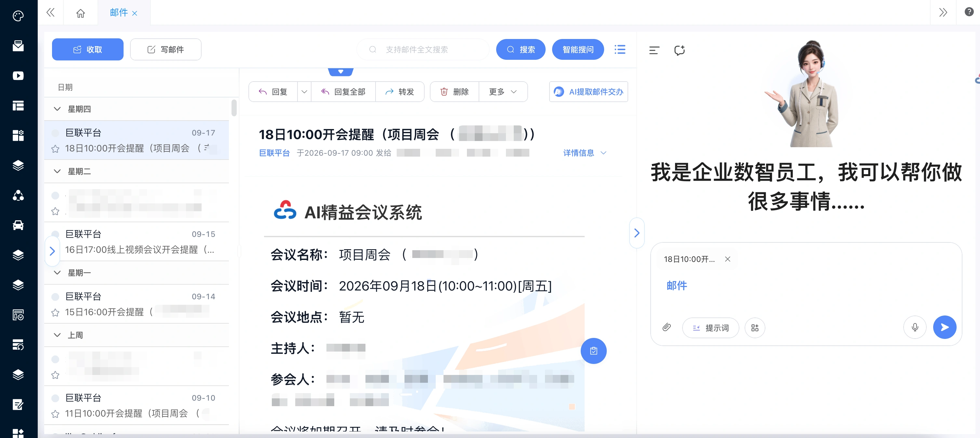Open the 更多 actions dropdown
Screen dimensions: 980x438
click(503, 92)
